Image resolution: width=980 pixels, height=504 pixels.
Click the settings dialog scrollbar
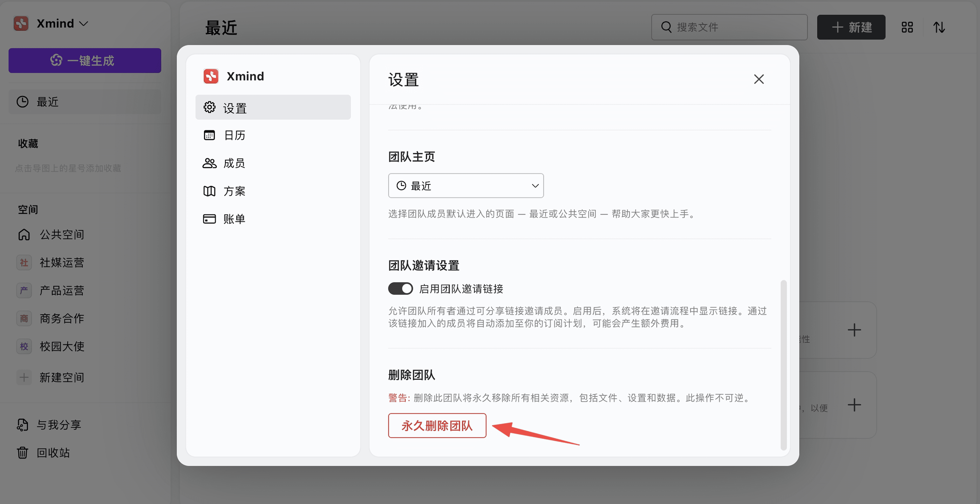(783, 365)
